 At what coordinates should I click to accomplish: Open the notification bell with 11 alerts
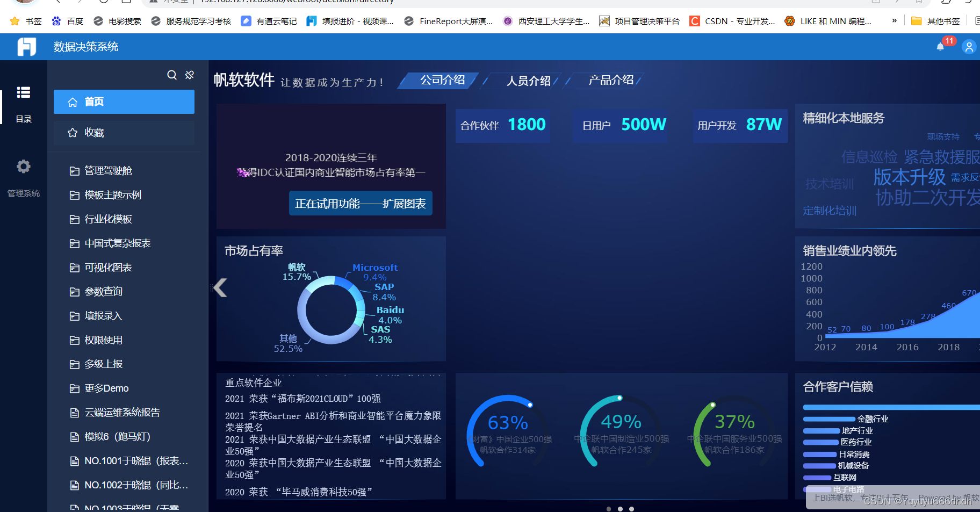940,46
